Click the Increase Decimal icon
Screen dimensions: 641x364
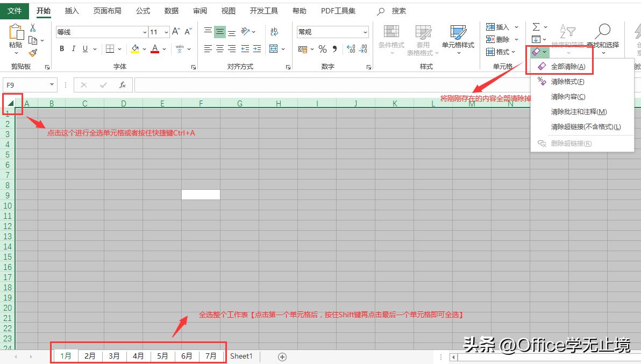(x=351, y=49)
